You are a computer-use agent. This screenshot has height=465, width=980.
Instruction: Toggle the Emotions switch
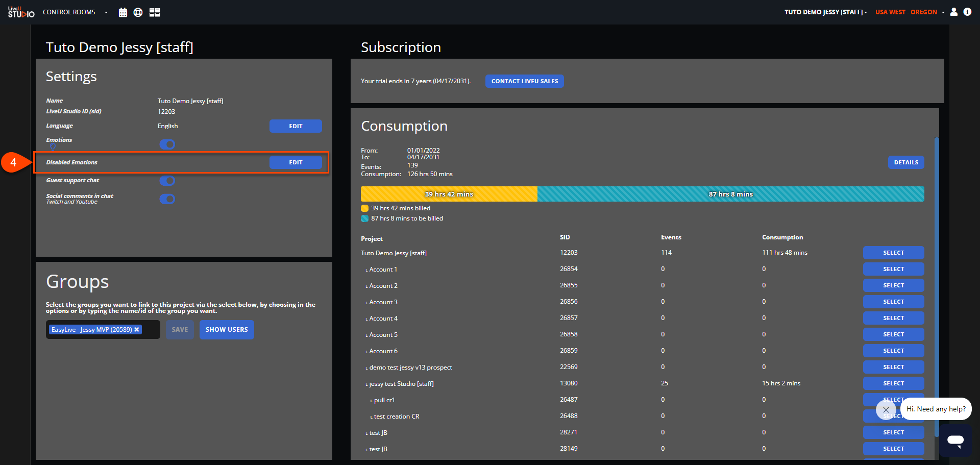click(x=167, y=144)
